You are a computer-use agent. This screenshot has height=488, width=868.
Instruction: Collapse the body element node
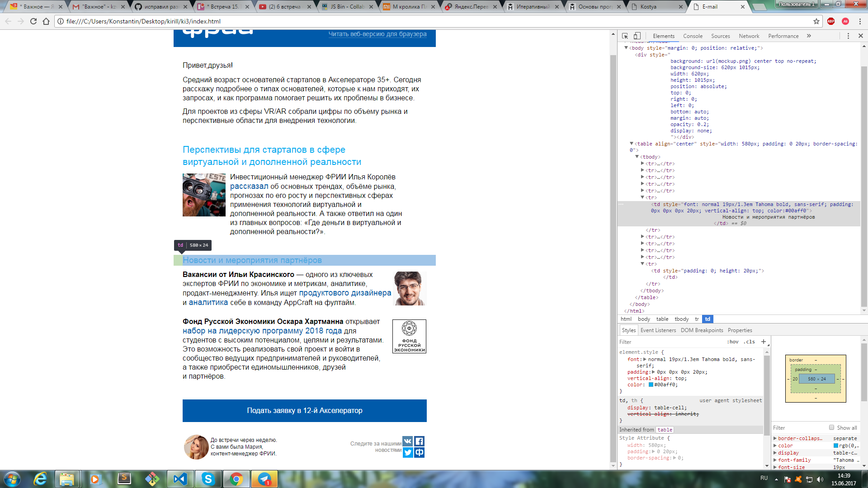coord(626,48)
